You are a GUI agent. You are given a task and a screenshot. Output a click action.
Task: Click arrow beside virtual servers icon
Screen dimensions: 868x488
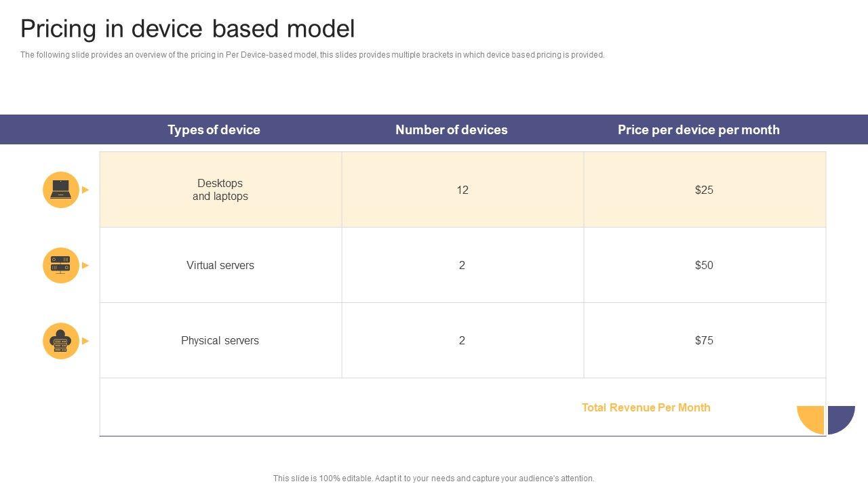[x=85, y=265]
